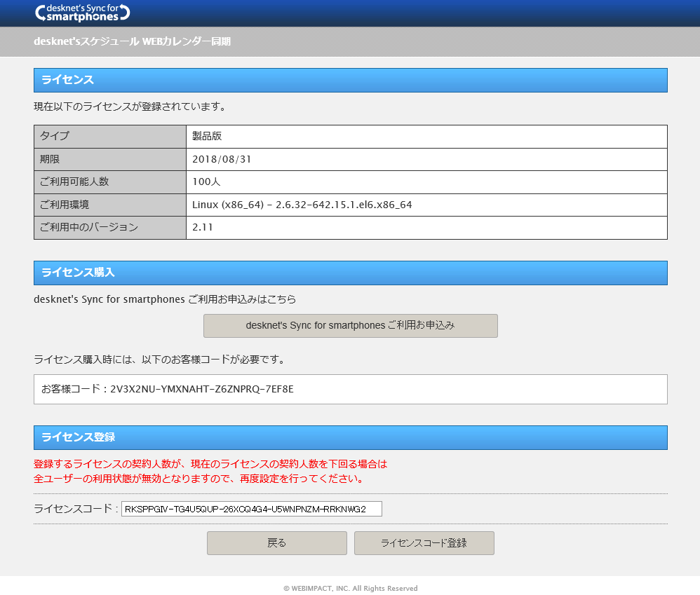
Task: Click the ご利用環境 row label
Action: click(110, 205)
